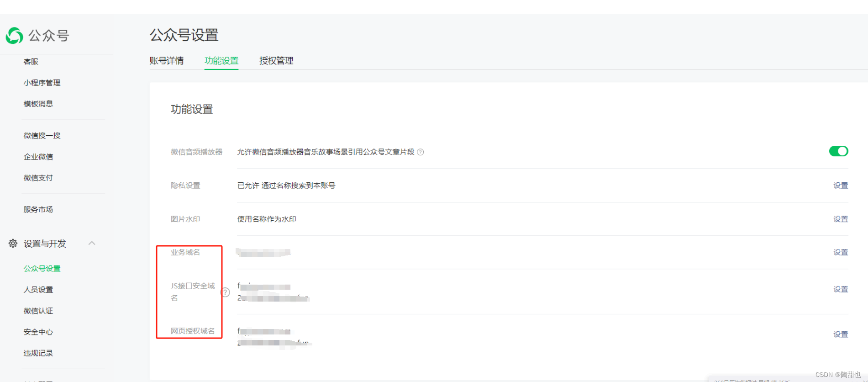The width and height of the screenshot is (868, 382).
Task: Click the text 使用名称作为水印
Action: coord(267,219)
